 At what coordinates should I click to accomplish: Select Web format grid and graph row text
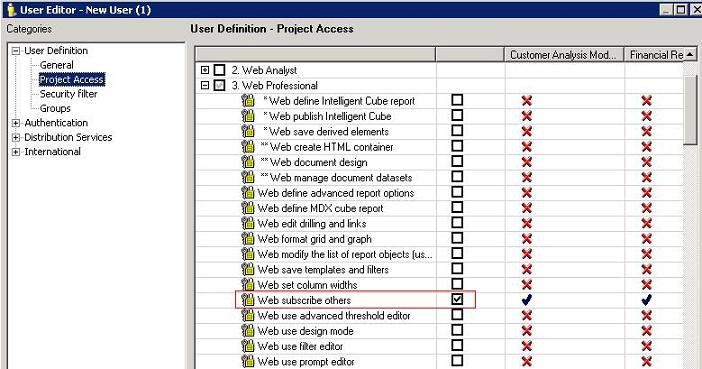tap(314, 239)
